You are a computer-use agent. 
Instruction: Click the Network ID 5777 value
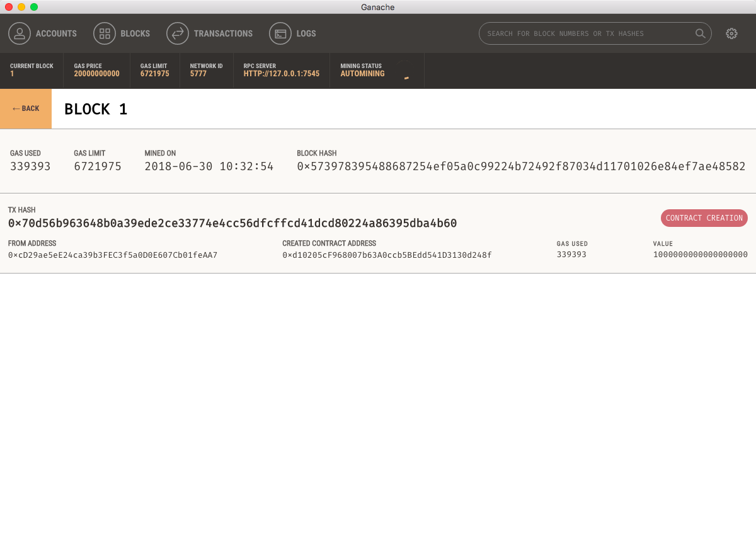click(198, 74)
